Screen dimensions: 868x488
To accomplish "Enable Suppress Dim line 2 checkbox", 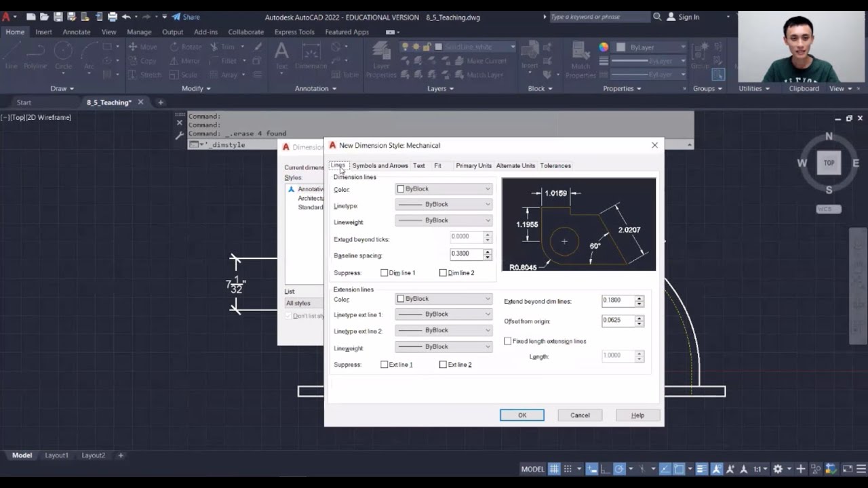I will point(443,272).
